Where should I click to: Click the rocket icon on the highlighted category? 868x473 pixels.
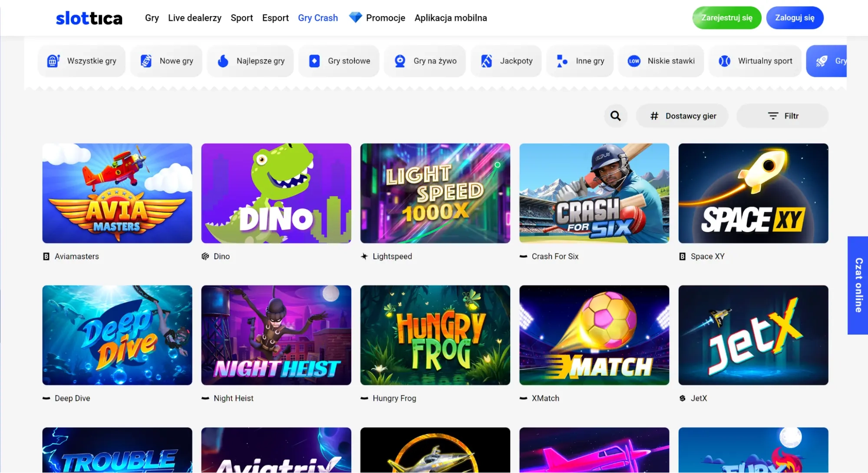point(822,61)
